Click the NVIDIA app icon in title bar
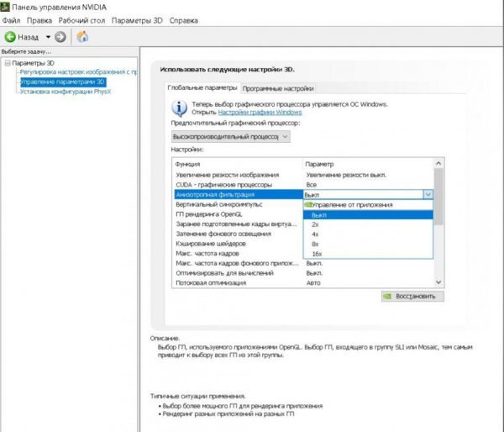 tap(5, 7)
